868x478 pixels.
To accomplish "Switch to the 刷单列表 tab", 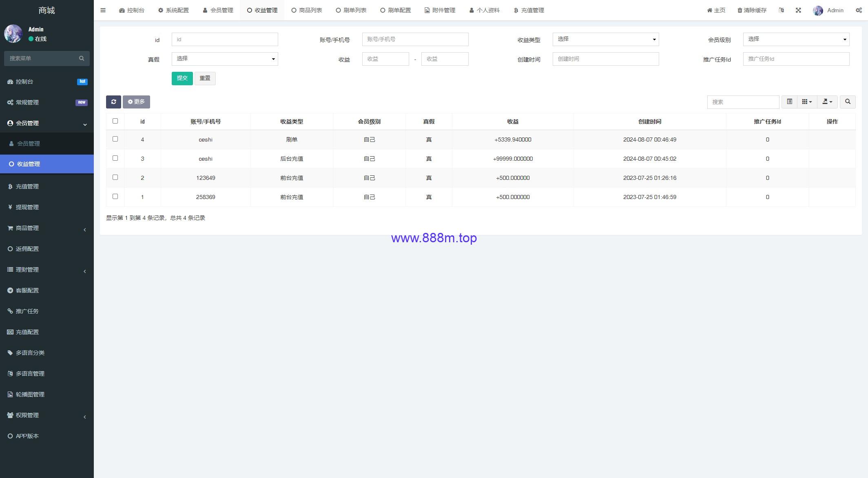I will (x=351, y=10).
